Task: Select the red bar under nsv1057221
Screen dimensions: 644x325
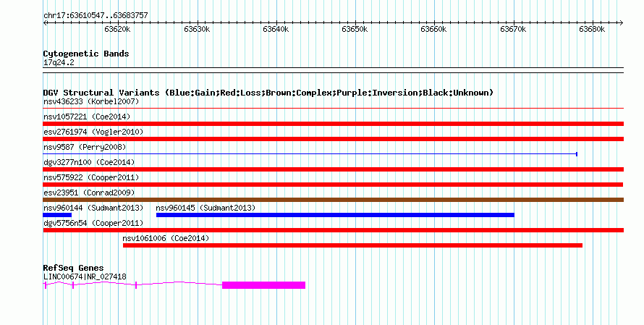Action: pos(333,124)
